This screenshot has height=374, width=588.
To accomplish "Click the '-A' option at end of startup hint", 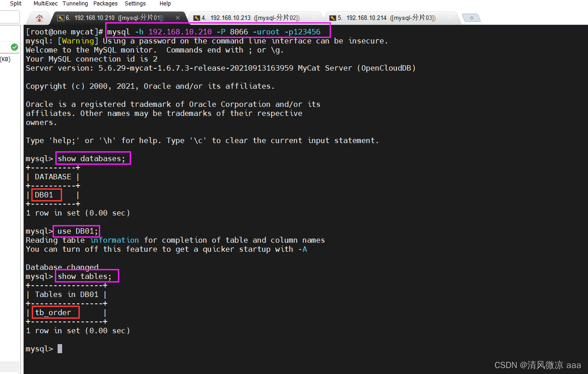I will pos(302,249).
